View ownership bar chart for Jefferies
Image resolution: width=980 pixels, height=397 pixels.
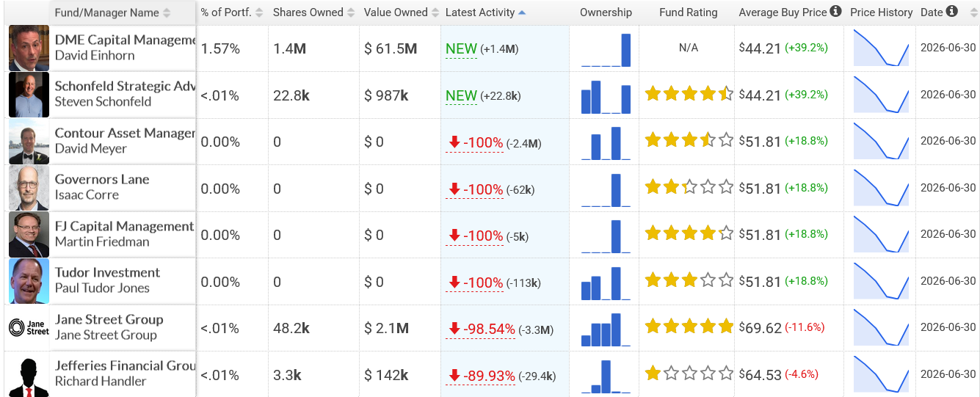(606, 376)
